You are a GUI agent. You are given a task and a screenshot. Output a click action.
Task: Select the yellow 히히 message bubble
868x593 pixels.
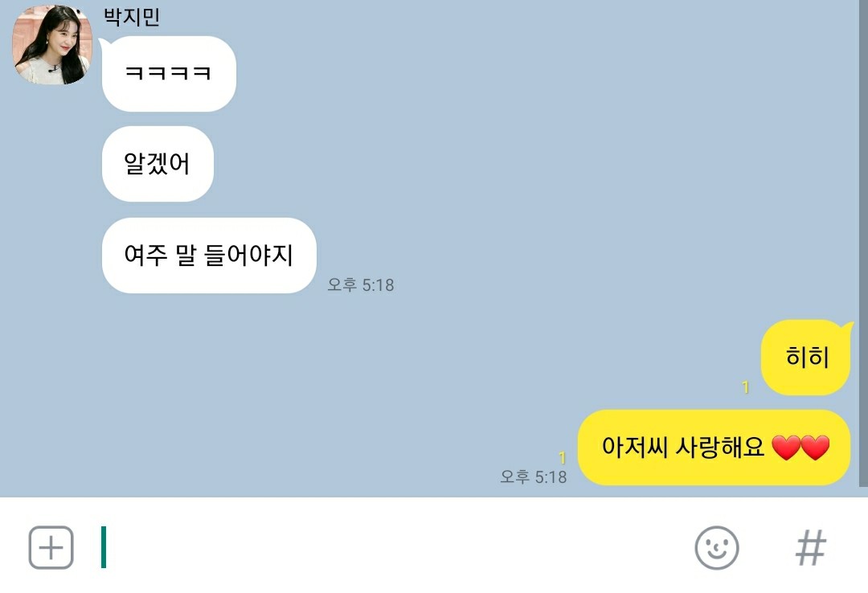click(x=805, y=357)
